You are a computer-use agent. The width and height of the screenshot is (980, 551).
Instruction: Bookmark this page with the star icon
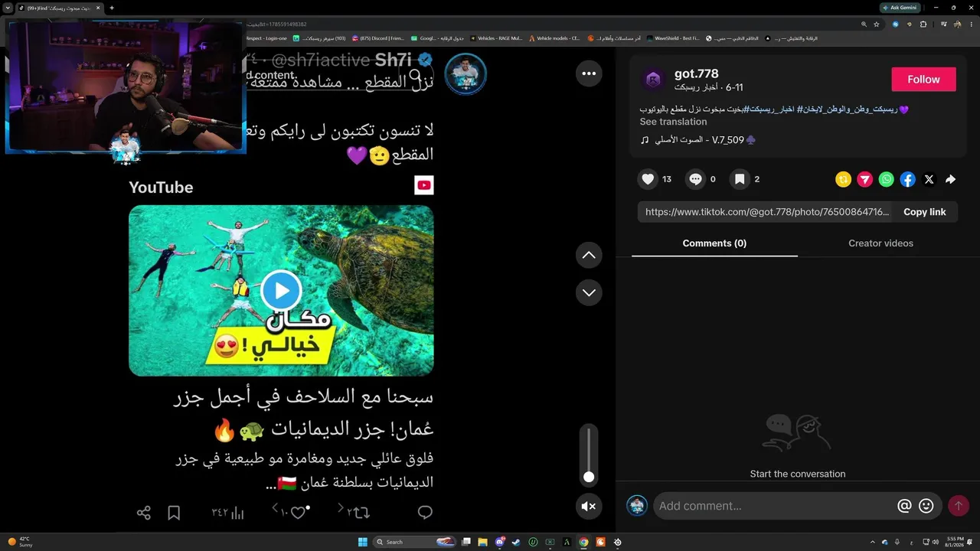pyautogui.click(x=877, y=24)
